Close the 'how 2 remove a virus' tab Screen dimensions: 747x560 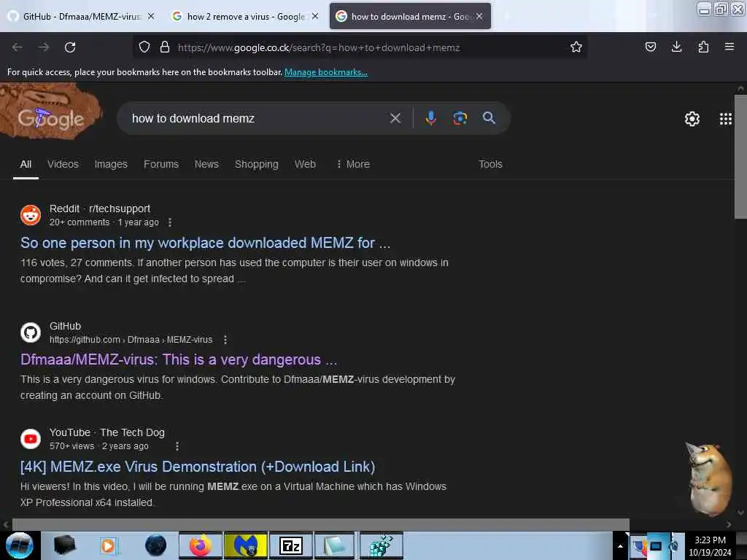(315, 16)
